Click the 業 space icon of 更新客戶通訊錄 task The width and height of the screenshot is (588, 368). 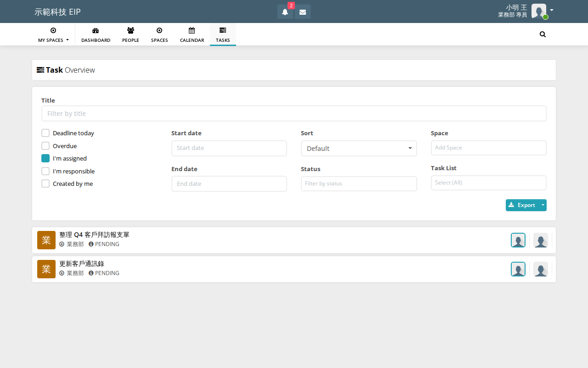tap(46, 269)
